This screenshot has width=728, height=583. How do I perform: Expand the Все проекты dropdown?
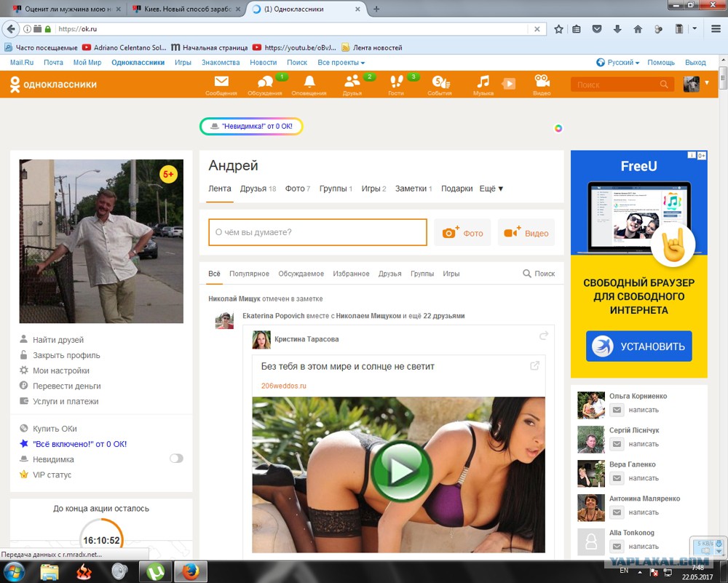[341, 62]
